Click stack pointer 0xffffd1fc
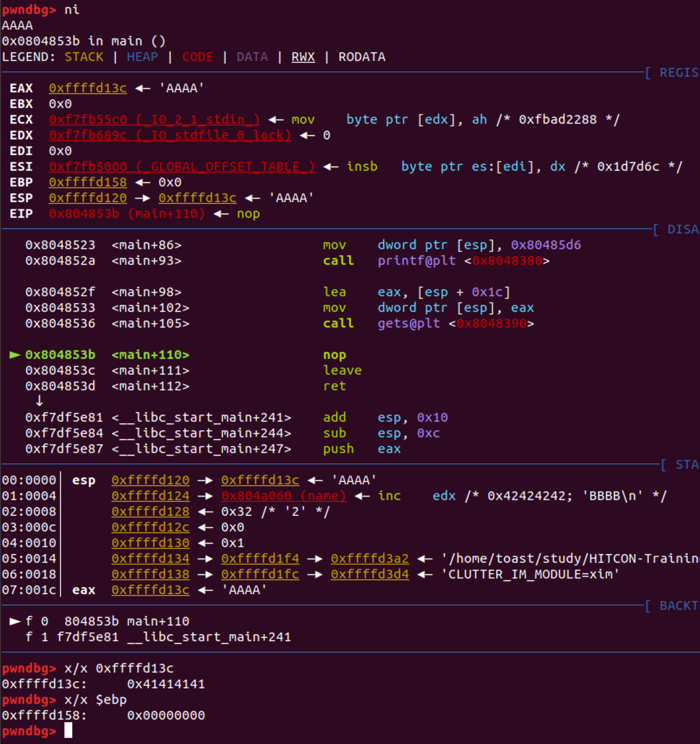 click(x=260, y=574)
